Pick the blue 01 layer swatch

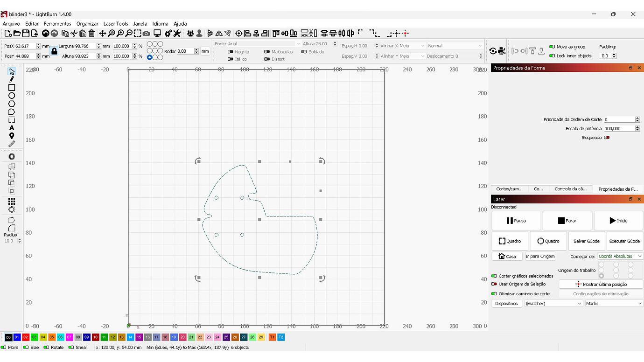coord(17,337)
